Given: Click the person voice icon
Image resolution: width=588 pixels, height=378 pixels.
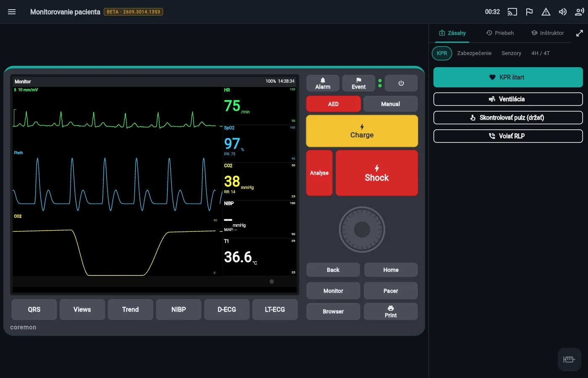Looking at the screenshot, I should (x=580, y=12).
